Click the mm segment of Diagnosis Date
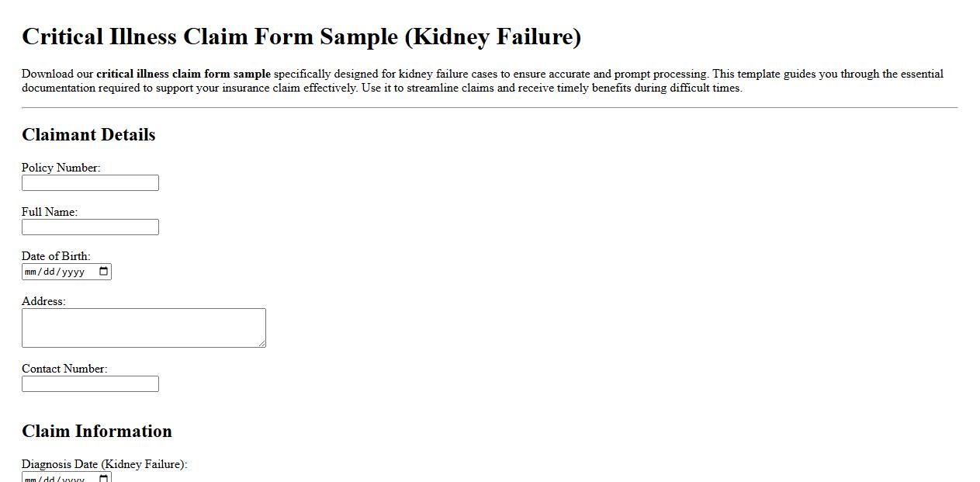This screenshot has height=482, width=980. click(x=29, y=477)
